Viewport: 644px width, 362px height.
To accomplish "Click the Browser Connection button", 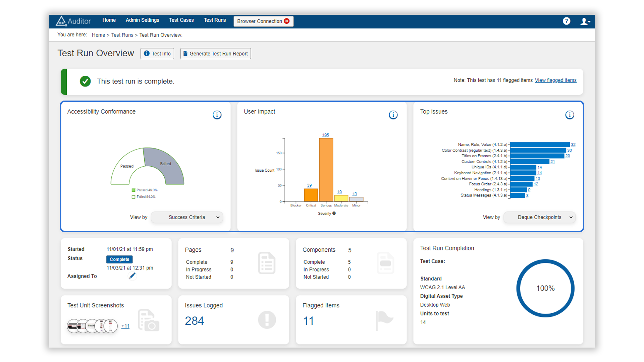I will point(263,21).
